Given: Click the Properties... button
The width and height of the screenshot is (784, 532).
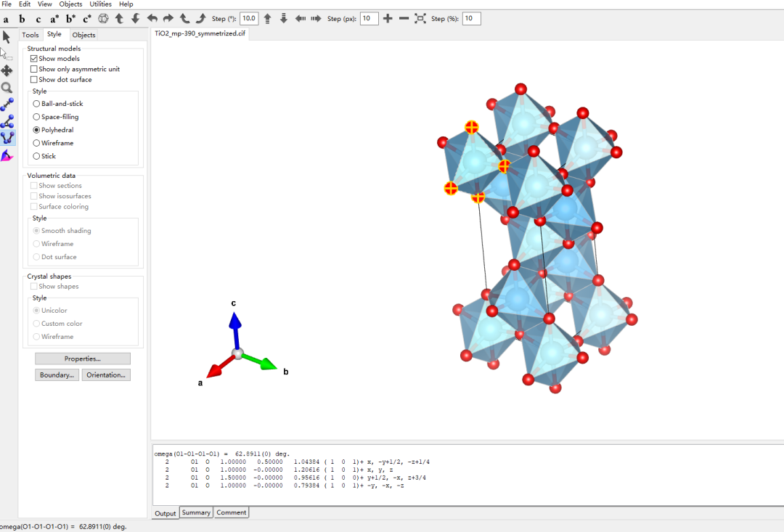Looking at the screenshot, I should (x=83, y=359).
